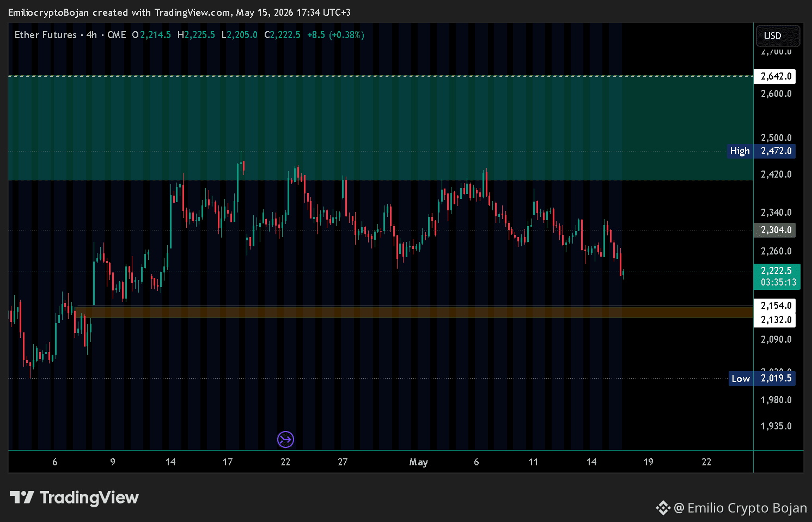Click the TradingView logo icon

pos(22,497)
